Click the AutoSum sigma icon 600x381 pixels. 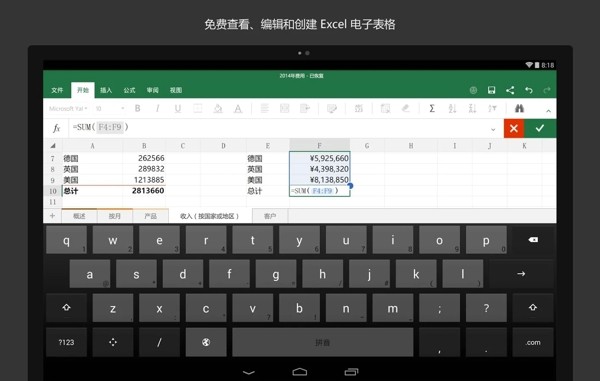coord(432,109)
